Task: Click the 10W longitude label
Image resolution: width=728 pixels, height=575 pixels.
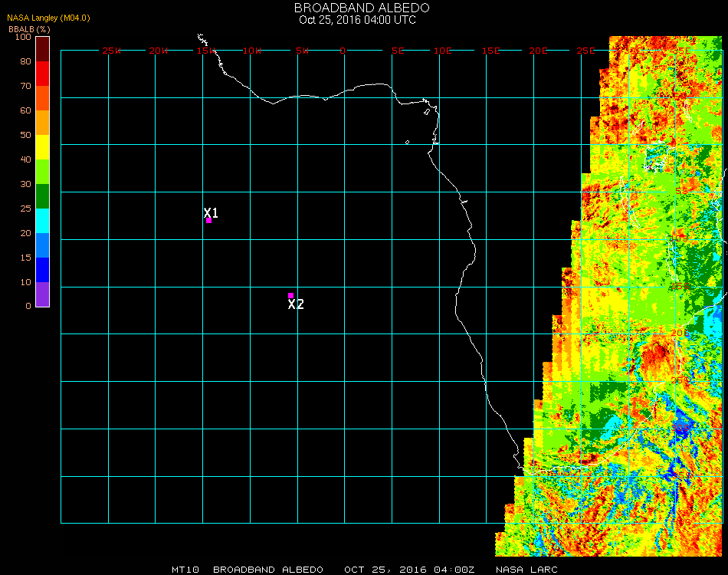Action: 252,51
